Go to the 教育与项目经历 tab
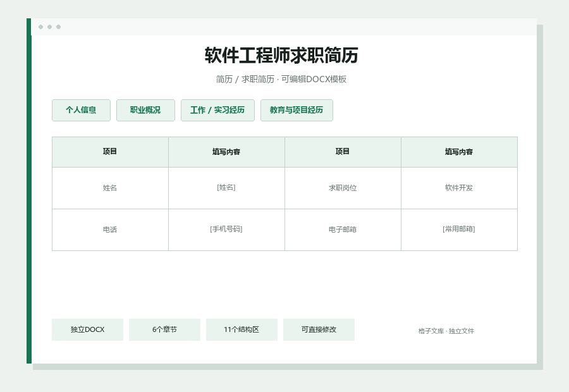This screenshot has height=392, width=569. click(297, 111)
